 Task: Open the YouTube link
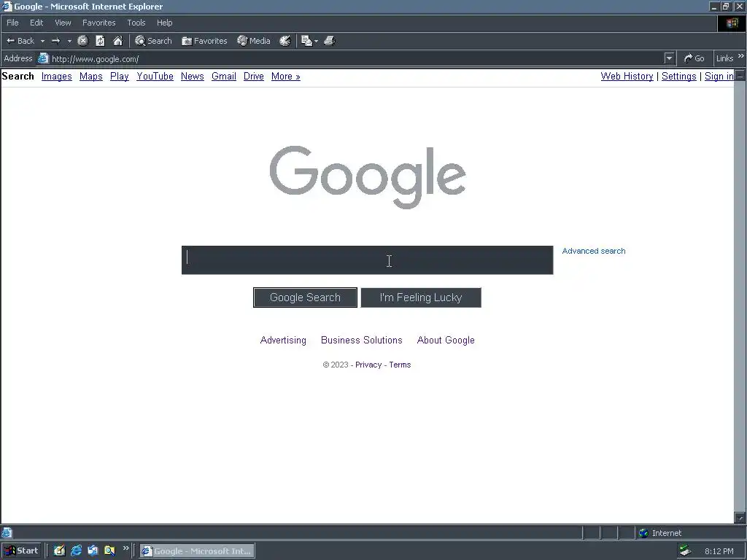pyautogui.click(x=155, y=76)
